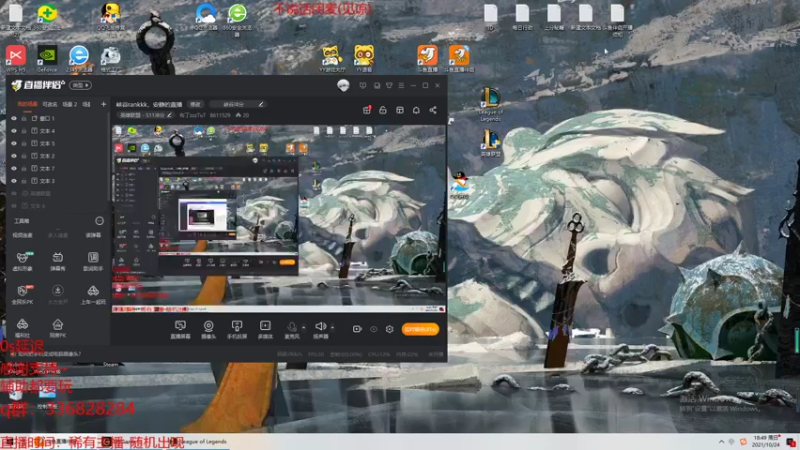Add a new scene with plus icon
Image resolution: width=800 pixels, height=450 pixels.
coord(104,104)
